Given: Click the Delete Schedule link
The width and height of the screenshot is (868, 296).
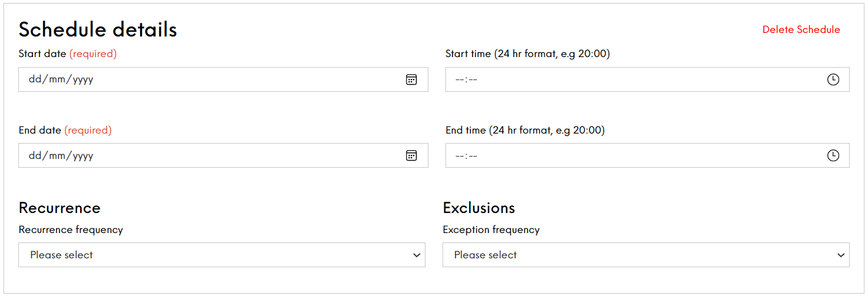Looking at the screenshot, I should tap(801, 29).
